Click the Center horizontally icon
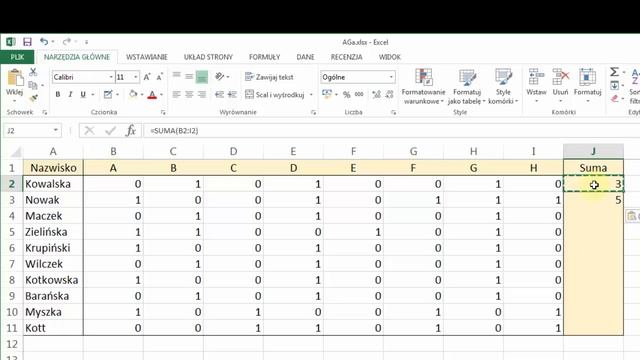Viewport: 640px width, 360px height. tap(189, 95)
